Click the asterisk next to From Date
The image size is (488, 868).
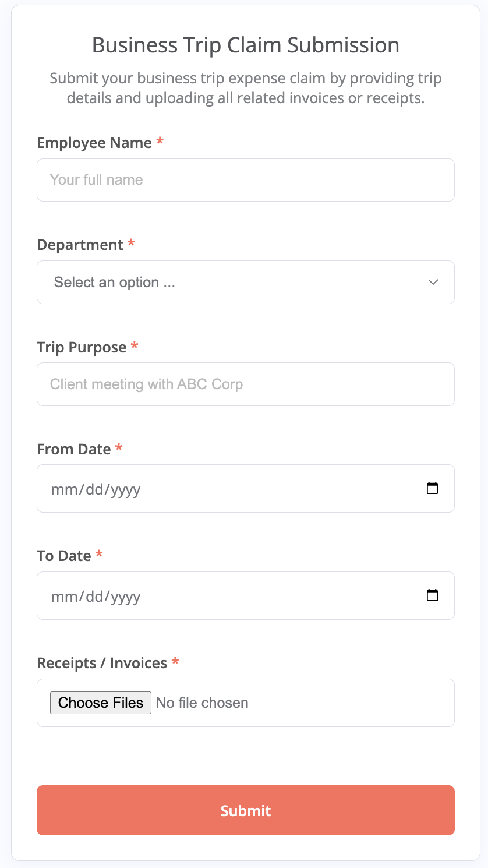point(119,447)
